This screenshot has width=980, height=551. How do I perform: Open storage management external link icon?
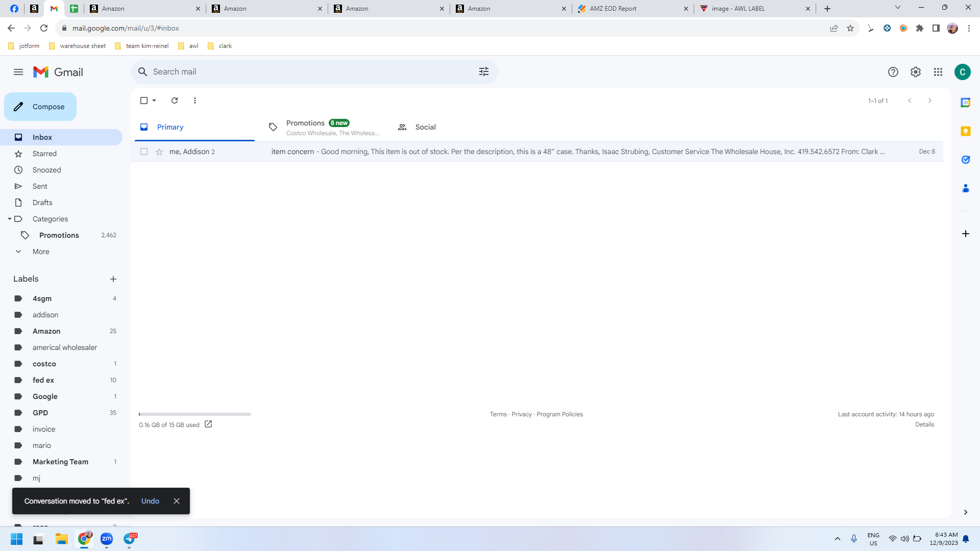pyautogui.click(x=208, y=424)
